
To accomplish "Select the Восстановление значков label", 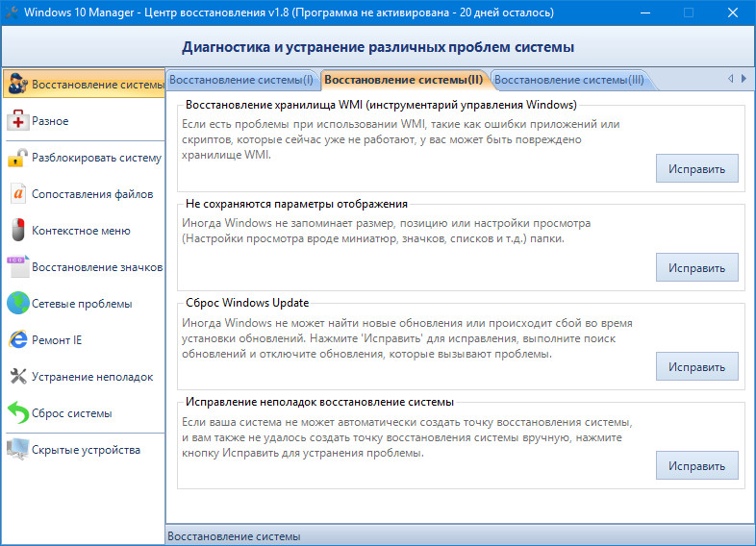I will click(97, 267).
